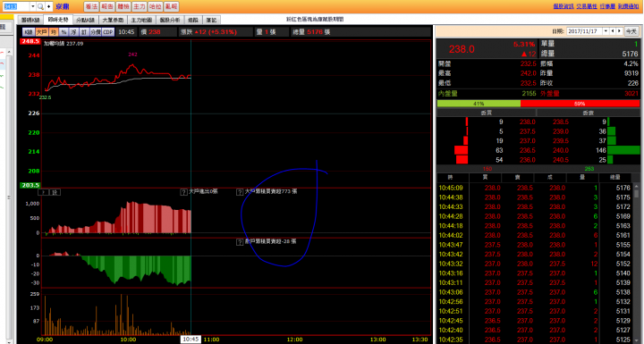Screen dimensions: 644x344
Task: Click the stock code input field 8413
Action: pyautogui.click(x=15, y=6)
